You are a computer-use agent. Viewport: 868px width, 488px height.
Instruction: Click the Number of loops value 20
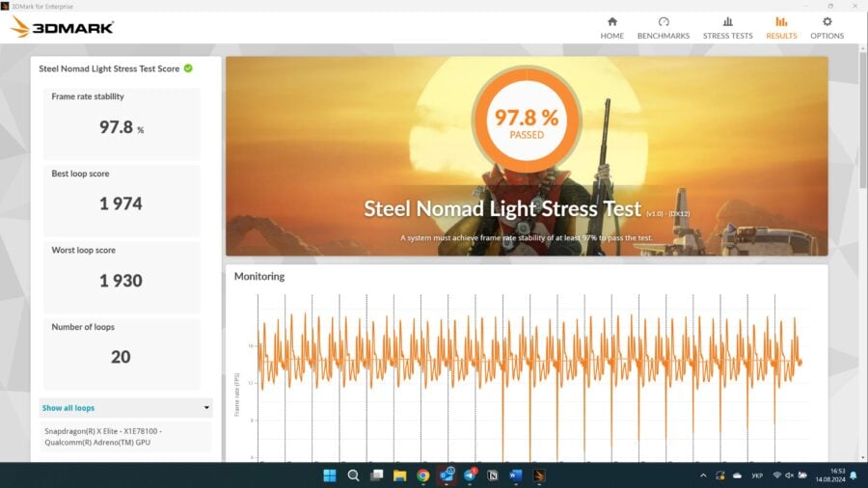(x=121, y=357)
